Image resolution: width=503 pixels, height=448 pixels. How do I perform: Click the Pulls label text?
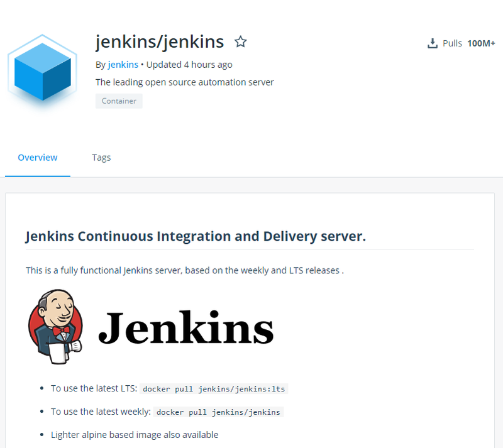pyautogui.click(x=452, y=43)
